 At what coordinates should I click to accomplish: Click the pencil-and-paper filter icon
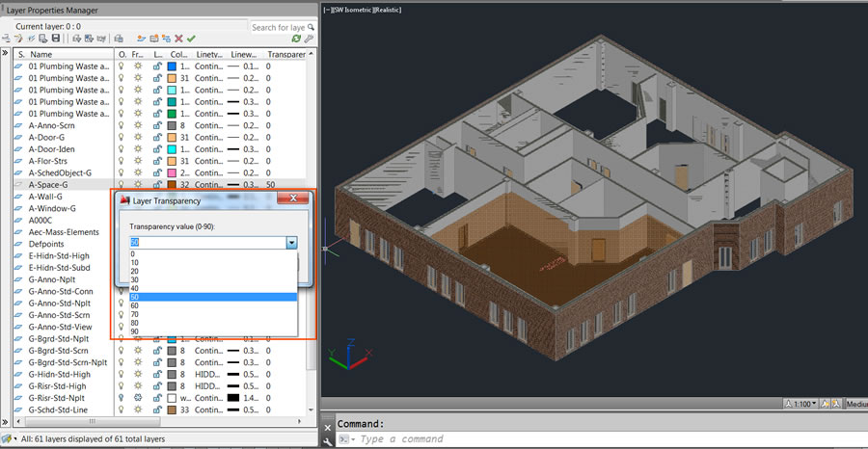tap(18, 39)
